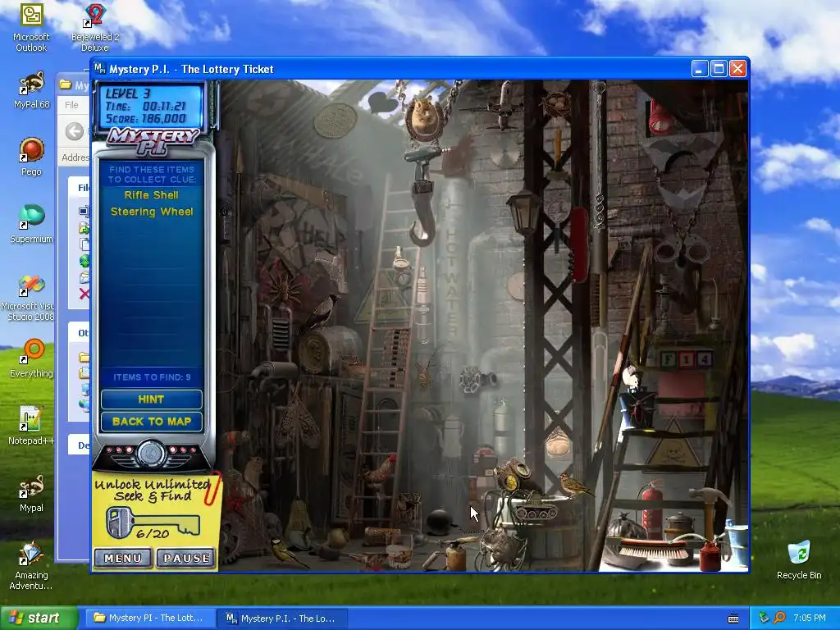This screenshot has width=840, height=630.
Task: Click the bird nest with eggs
Action: point(558,104)
